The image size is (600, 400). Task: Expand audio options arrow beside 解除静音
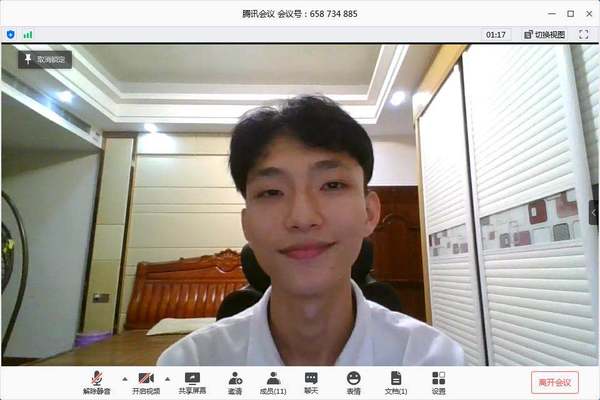[124, 379]
